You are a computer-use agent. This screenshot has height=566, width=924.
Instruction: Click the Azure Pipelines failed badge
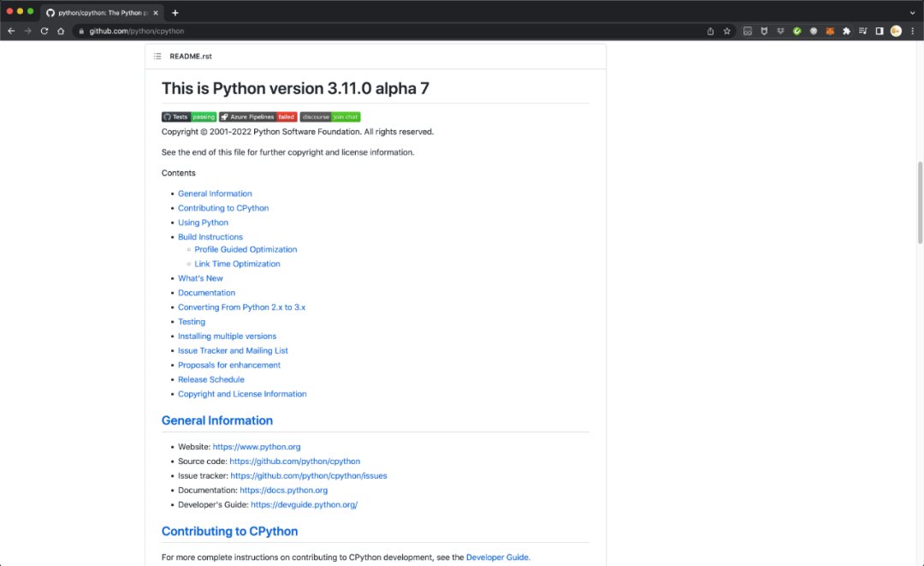click(258, 116)
